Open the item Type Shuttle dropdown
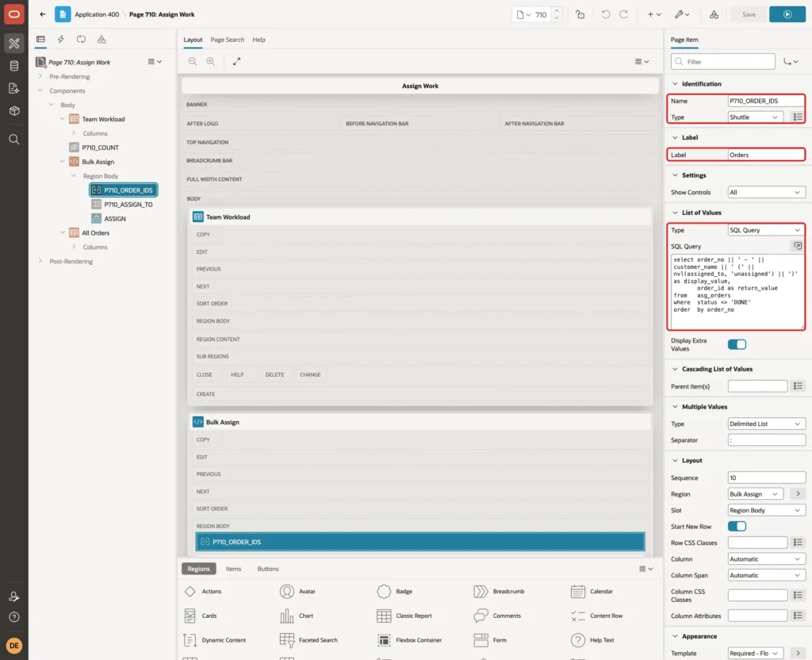Screen dimensions: 812x660 tap(755, 117)
